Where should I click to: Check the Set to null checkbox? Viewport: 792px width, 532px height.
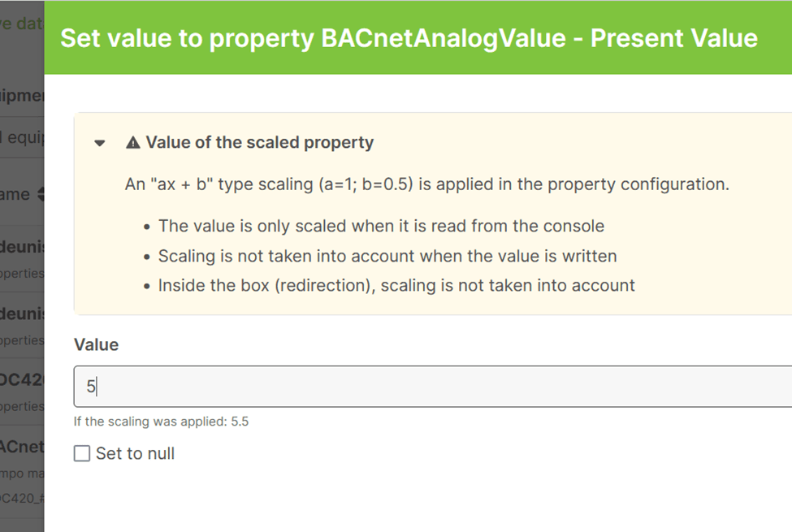82,453
